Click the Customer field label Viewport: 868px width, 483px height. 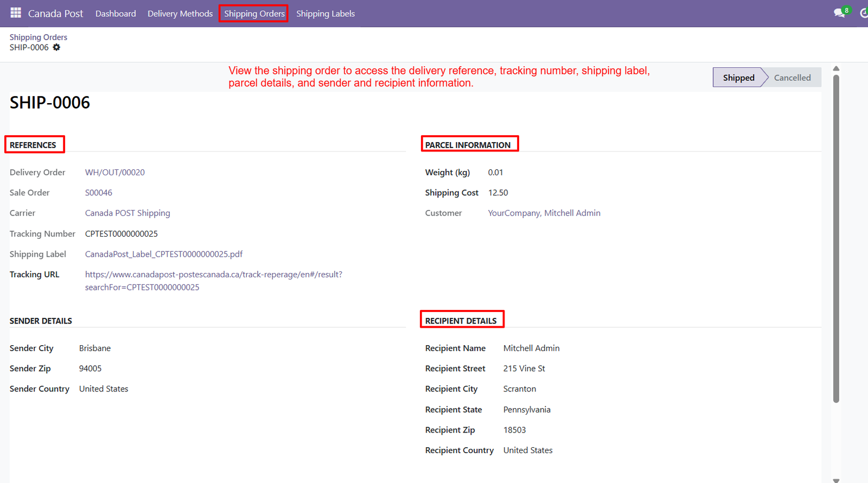coord(443,213)
